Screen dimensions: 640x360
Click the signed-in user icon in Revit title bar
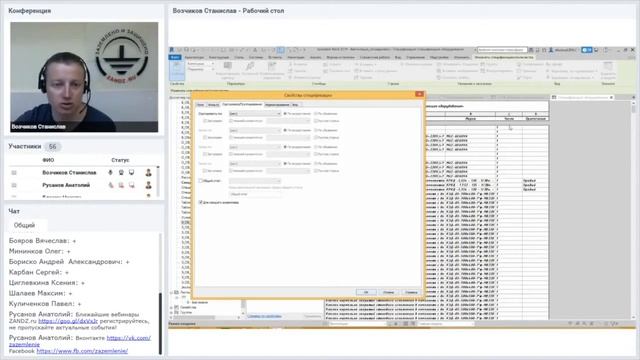551,50
